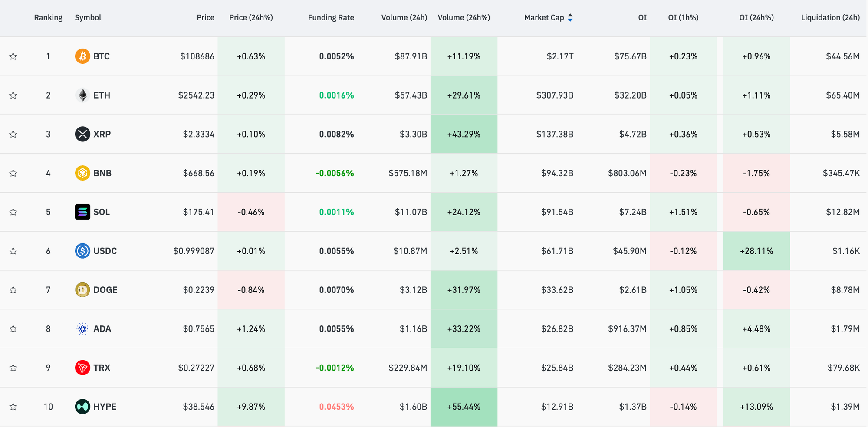Image resolution: width=868 pixels, height=427 pixels.
Task: Toggle the favorite star for SOL
Action: tap(13, 212)
